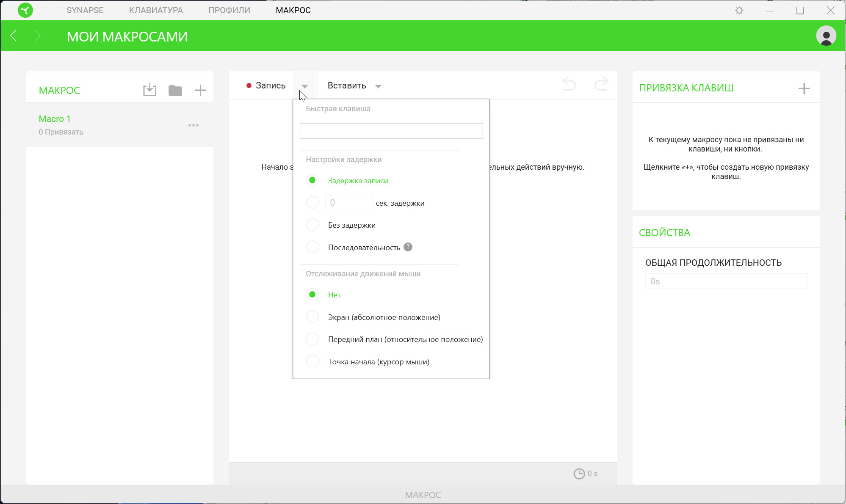Open the settings gear icon
846x504 pixels.
tap(739, 11)
